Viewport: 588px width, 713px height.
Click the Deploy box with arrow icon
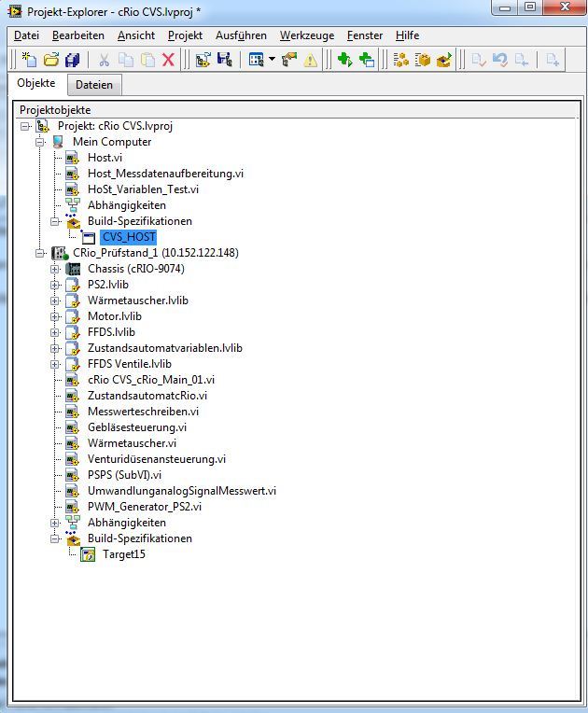pos(444,60)
